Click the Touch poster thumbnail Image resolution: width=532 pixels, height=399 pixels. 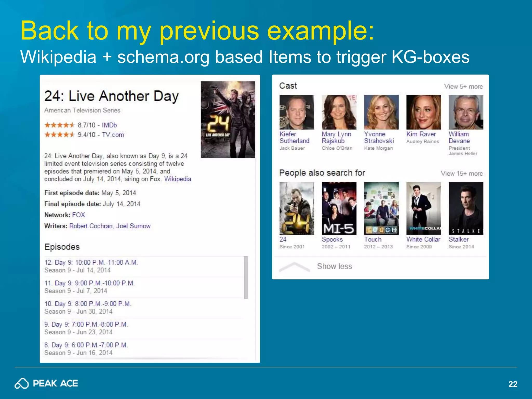(x=381, y=208)
